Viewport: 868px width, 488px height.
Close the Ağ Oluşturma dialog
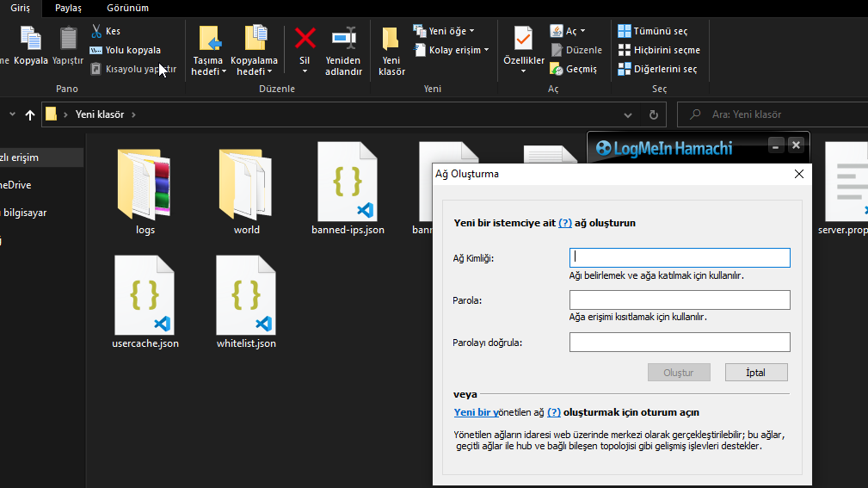[x=799, y=174]
